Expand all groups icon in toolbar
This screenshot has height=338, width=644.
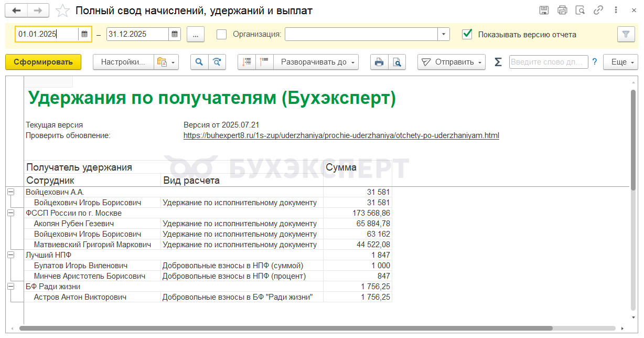pyautogui.click(x=264, y=62)
